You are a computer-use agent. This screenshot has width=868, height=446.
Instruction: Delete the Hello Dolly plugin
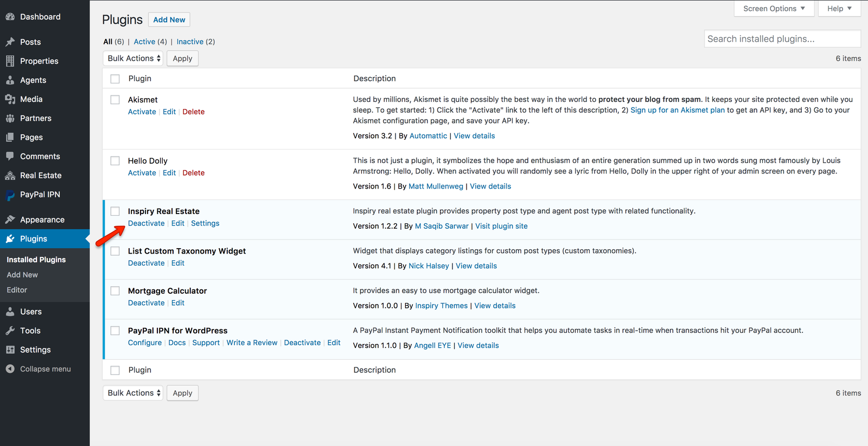pyautogui.click(x=194, y=173)
